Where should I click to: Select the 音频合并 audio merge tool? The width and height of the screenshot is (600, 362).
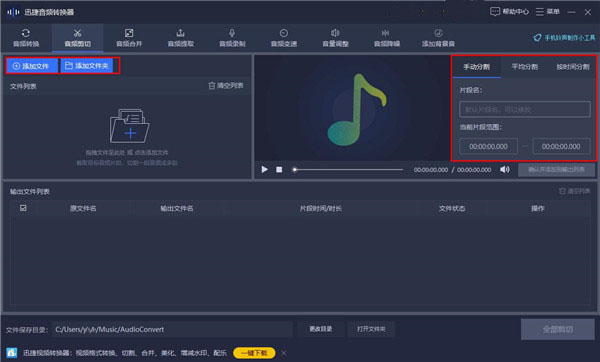pyautogui.click(x=129, y=38)
